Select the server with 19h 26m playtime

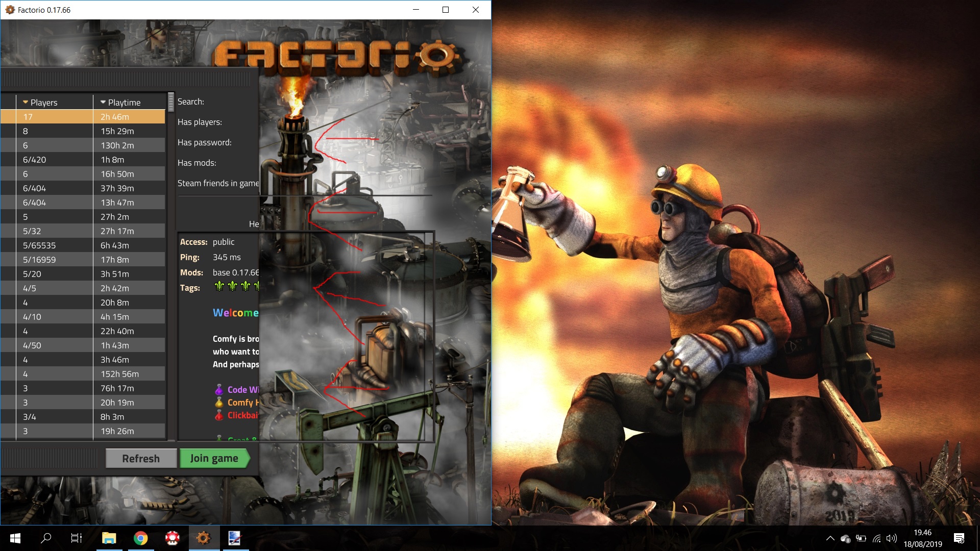pyautogui.click(x=83, y=431)
